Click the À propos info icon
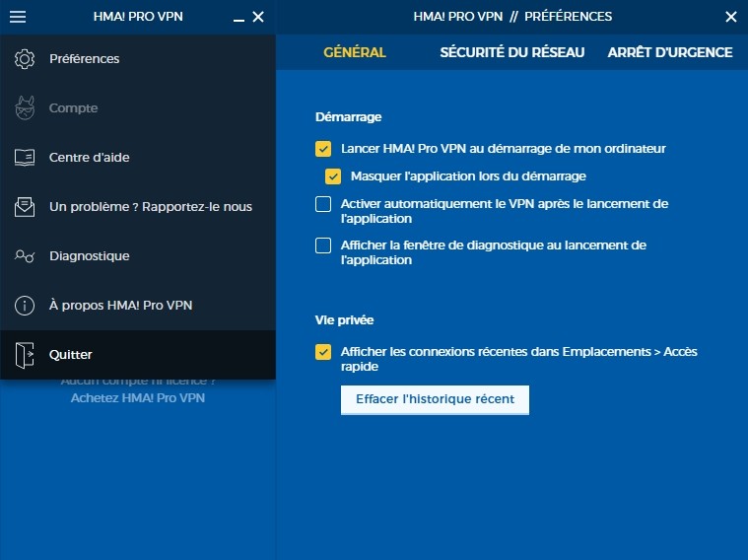 pyautogui.click(x=25, y=305)
